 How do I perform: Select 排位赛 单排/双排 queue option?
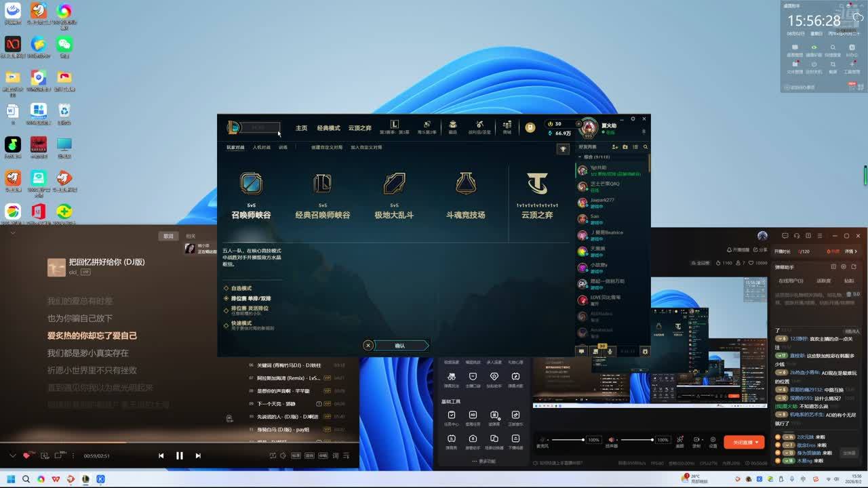pyautogui.click(x=247, y=298)
